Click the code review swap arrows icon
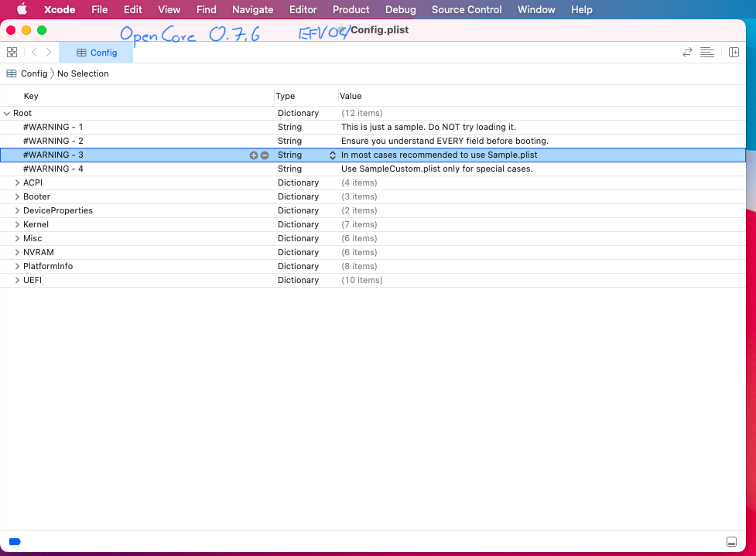Image resolution: width=756 pixels, height=556 pixels. click(687, 52)
